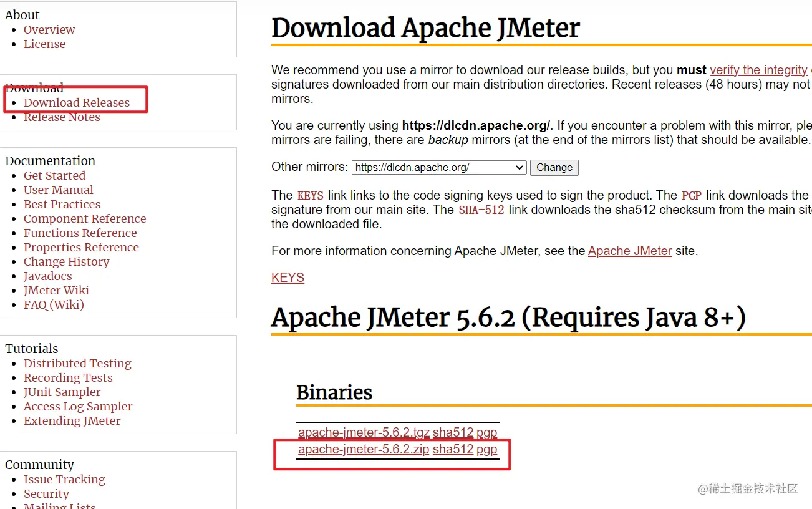This screenshot has height=509, width=812.
Task: Go to Download Releases page
Action: point(77,103)
